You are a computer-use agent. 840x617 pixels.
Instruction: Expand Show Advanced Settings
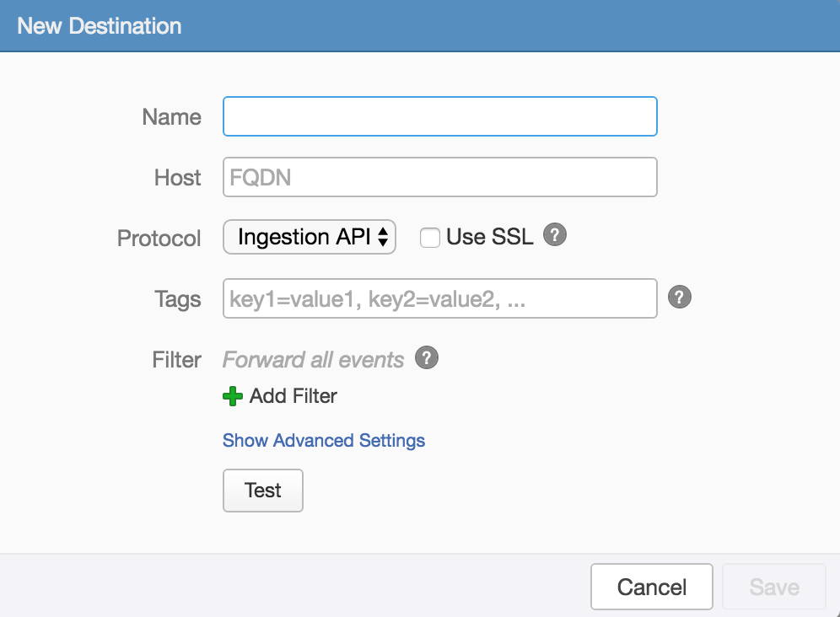[324, 440]
